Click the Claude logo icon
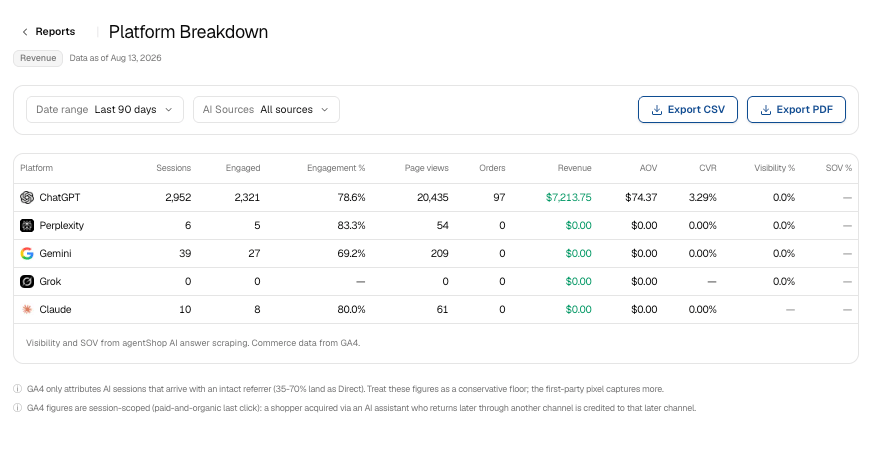Viewport: 873px width, 456px height. (27, 309)
